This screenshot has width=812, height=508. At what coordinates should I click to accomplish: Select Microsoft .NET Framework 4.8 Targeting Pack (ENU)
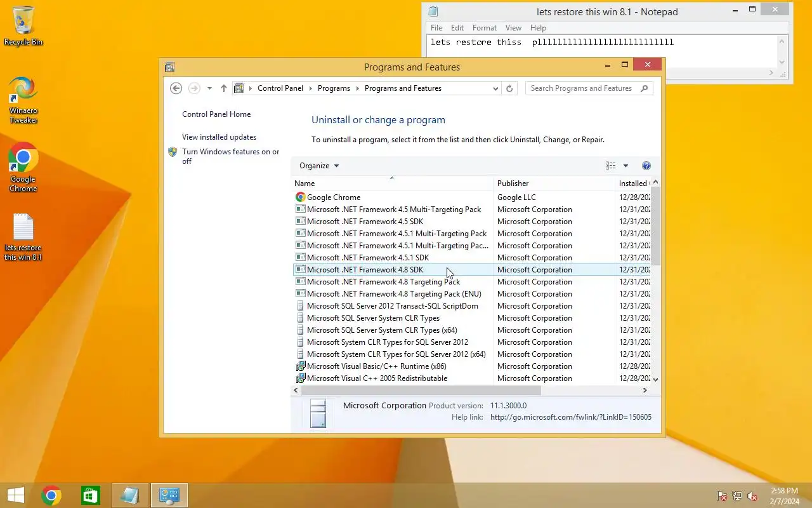[473, 294]
